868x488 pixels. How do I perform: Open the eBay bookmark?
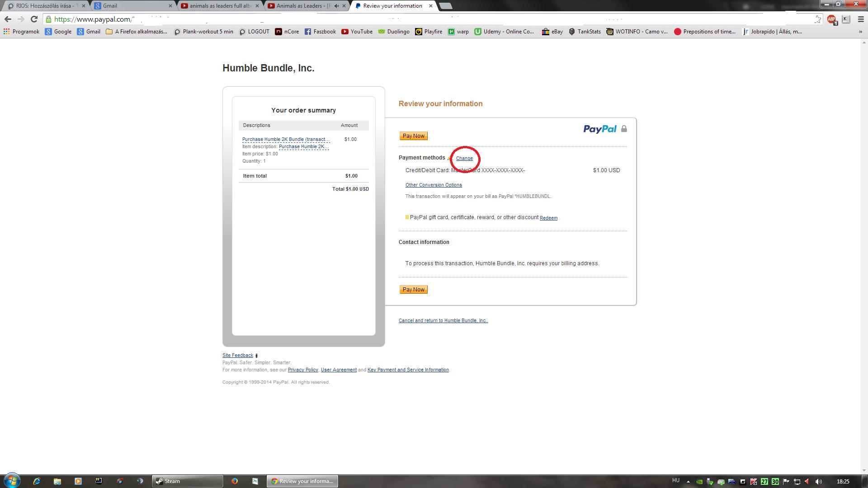click(x=552, y=32)
